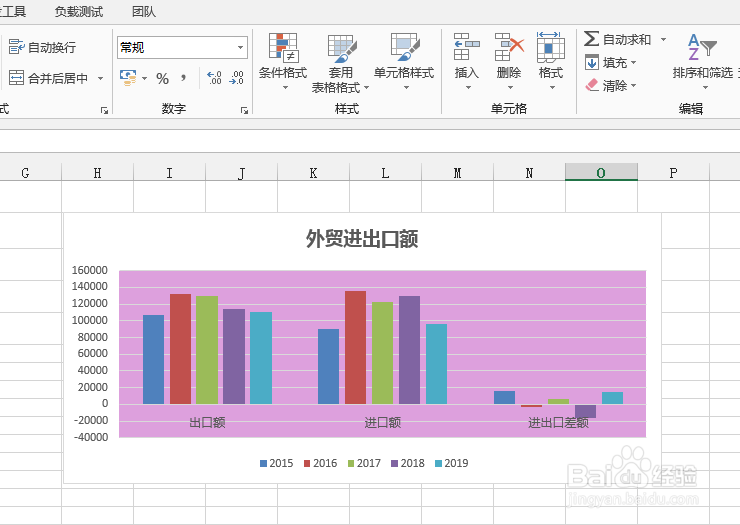Click the blue 2015 bar in 出口额 group

[153, 359]
